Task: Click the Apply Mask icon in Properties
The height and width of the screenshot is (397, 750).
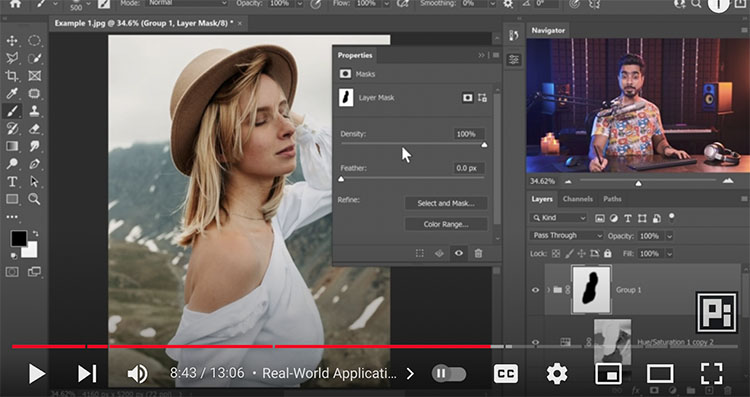Action: [x=439, y=254]
